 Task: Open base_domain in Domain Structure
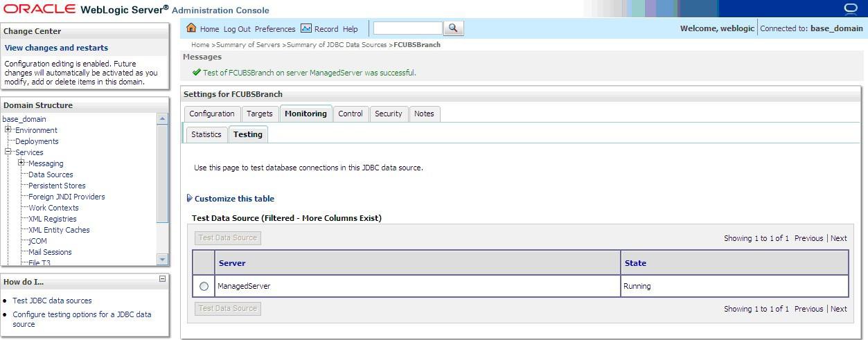24,119
